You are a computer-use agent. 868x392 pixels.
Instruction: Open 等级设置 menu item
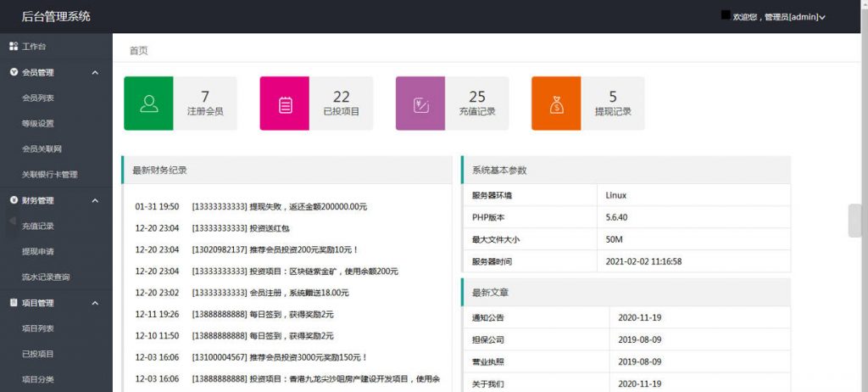coord(38,124)
